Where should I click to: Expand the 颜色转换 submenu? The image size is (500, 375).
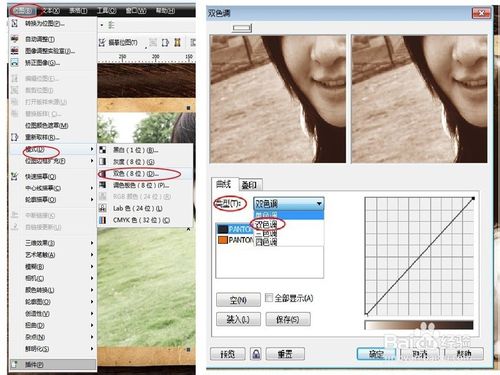[x=52, y=290]
